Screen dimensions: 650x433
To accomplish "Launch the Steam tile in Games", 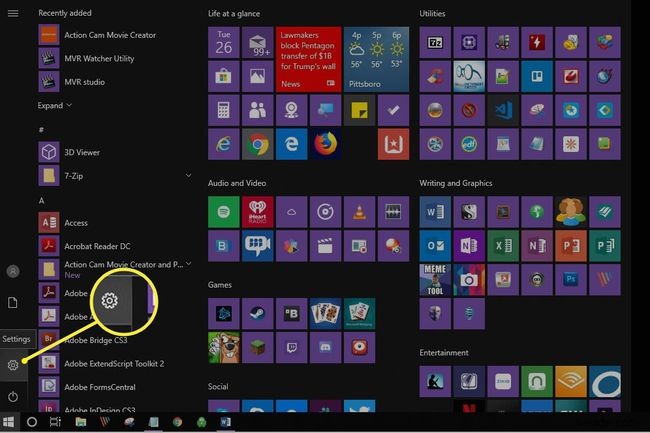I will coord(257,313).
